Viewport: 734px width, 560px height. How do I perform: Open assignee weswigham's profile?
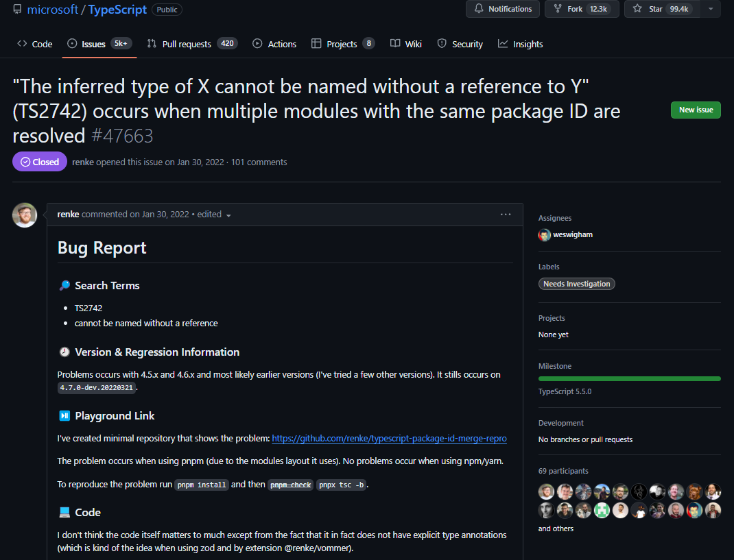(573, 234)
